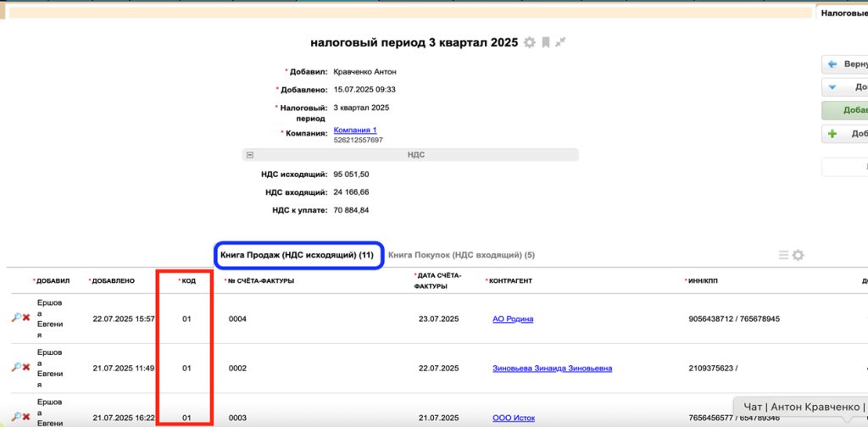868x427 pixels.
Task: View record for invoice 0004 with magnifier icon
Action: click(x=15, y=319)
